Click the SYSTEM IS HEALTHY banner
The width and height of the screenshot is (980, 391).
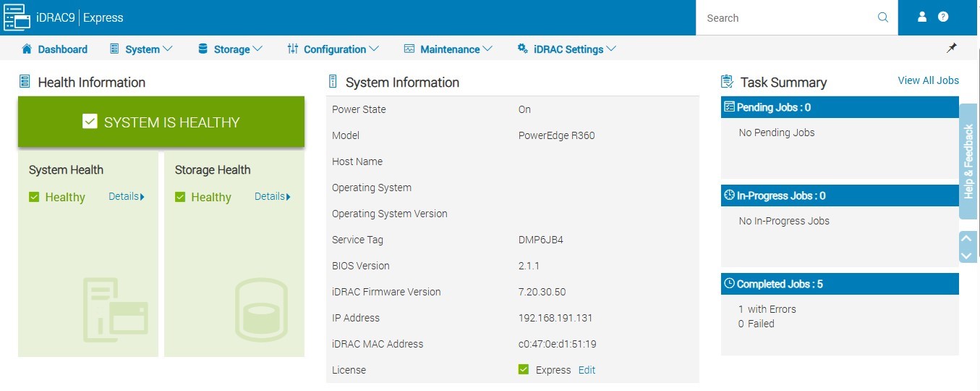[x=161, y=122]
